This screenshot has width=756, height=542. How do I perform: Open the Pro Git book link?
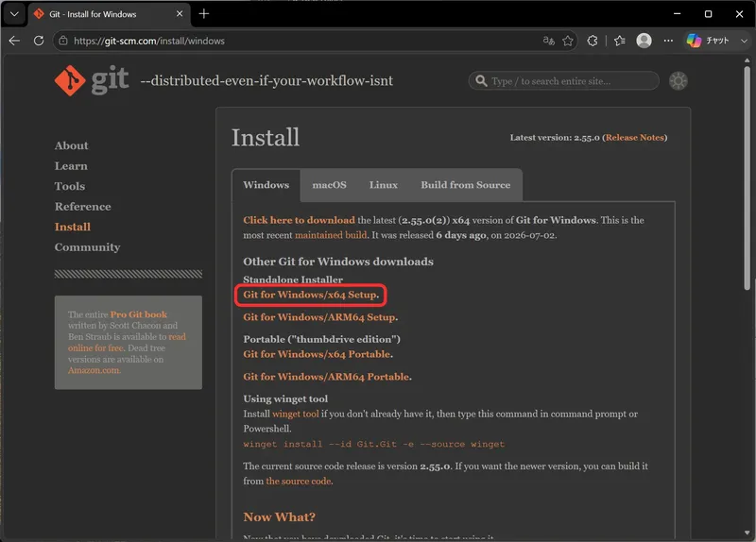pyautogui.click(x=139, y=314)
